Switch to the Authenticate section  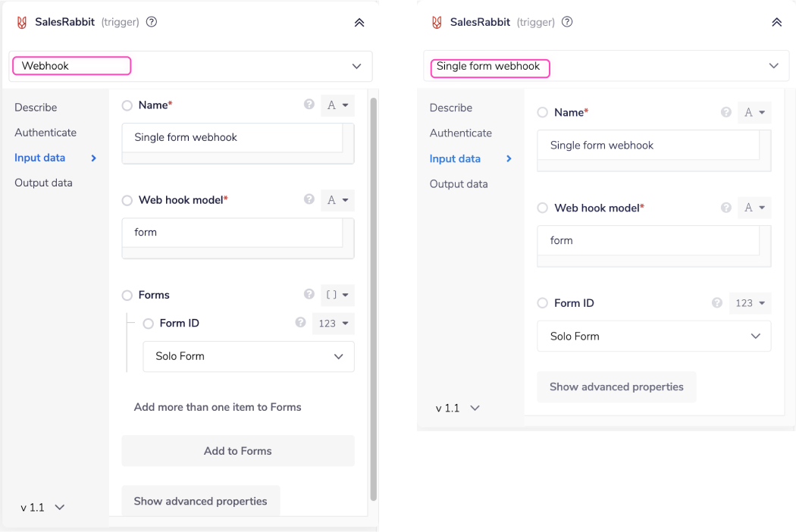pyautogui.click(x=45, y=132)
